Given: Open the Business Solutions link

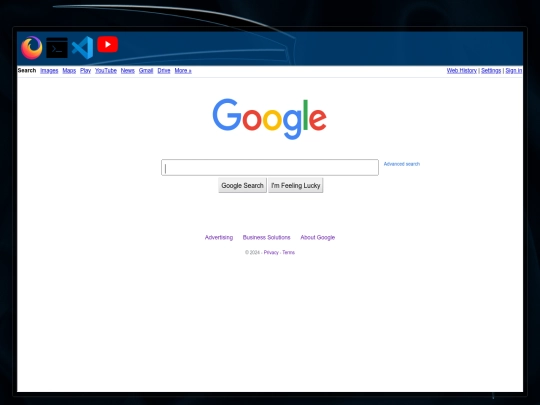Looking at the screenshot, I should 267,237.
